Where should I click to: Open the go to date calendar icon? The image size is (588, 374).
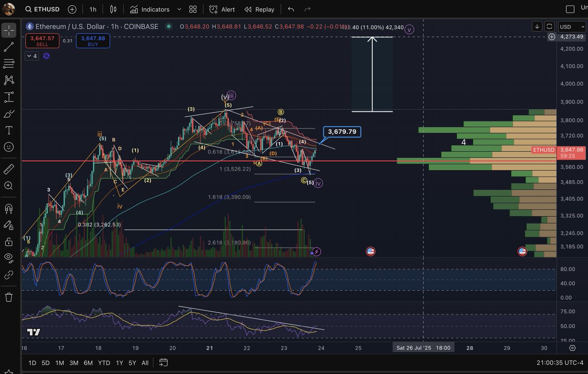point(164,363)
